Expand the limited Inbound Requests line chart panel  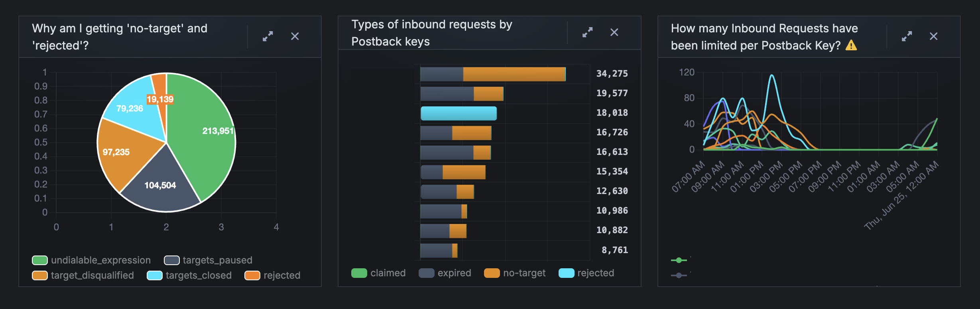point(907,36)
